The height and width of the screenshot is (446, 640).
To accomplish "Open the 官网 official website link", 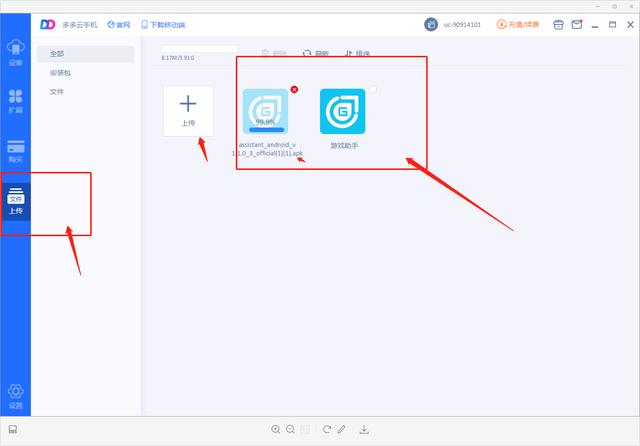I will point(119,25).
